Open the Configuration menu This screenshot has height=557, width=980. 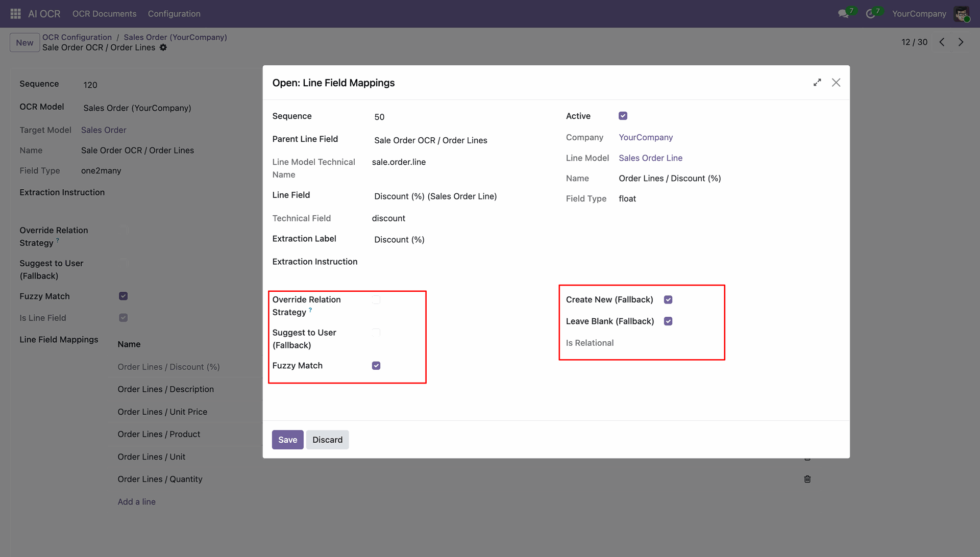coord(174,14)
